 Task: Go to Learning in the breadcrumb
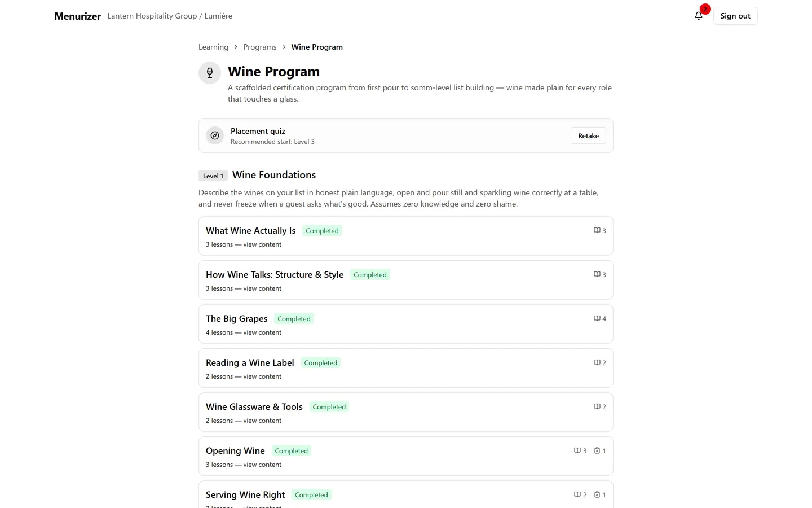point(213,47)
